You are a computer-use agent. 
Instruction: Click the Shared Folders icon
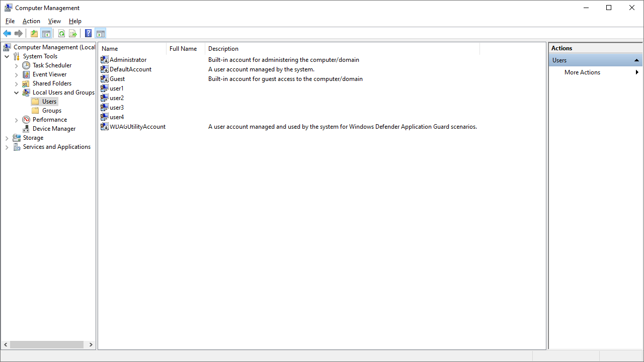click(x=26, y=83)
